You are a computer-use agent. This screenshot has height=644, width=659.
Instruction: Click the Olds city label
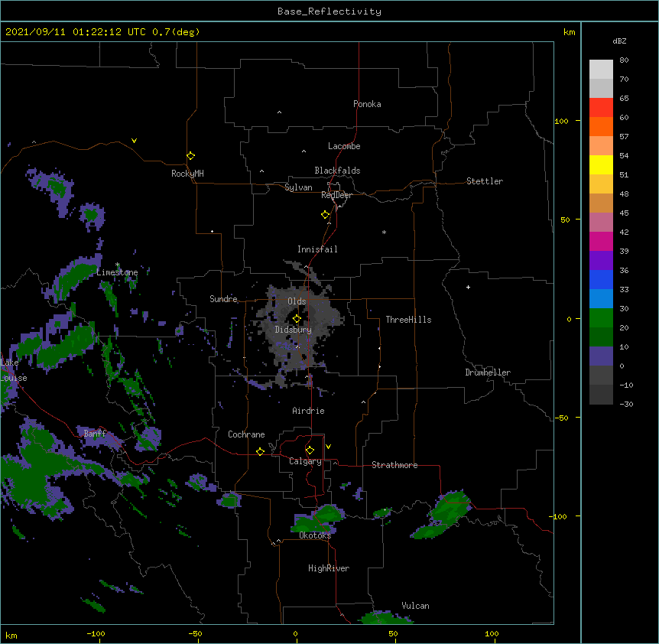297,301
